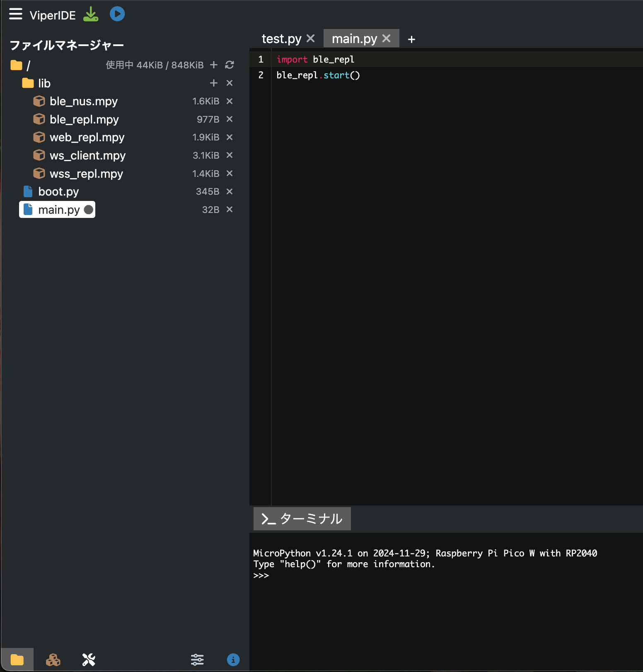Delete main.py from the file manager
Screen dimensions: 643x672
[230, 210]
